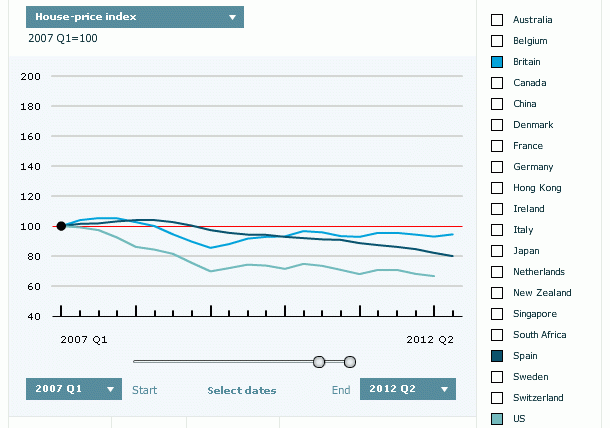Tick the China checkbox
610x428 pixels.
(x=497, y=104)
